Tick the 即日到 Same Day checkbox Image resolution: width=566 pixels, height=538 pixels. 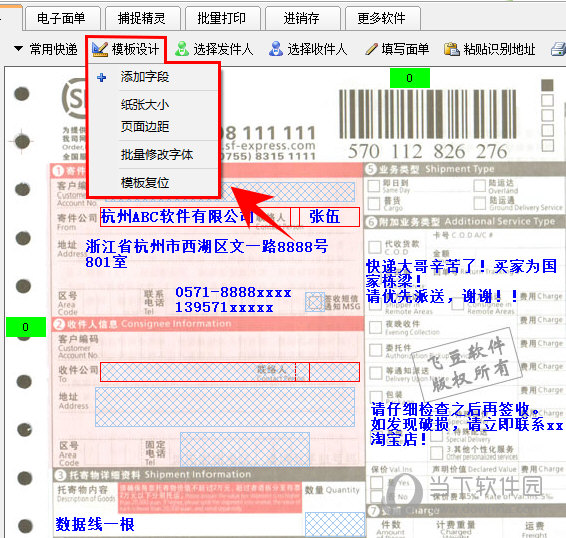[x=374, y=186]
